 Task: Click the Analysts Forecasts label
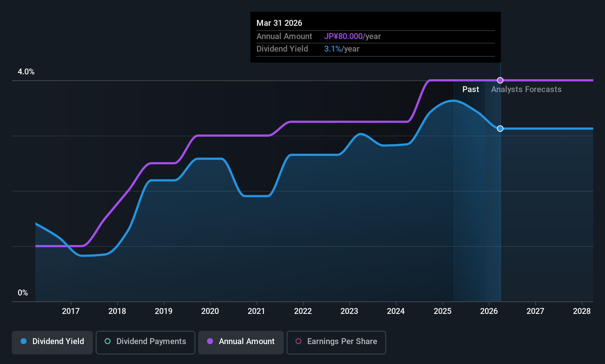[526, 90]
